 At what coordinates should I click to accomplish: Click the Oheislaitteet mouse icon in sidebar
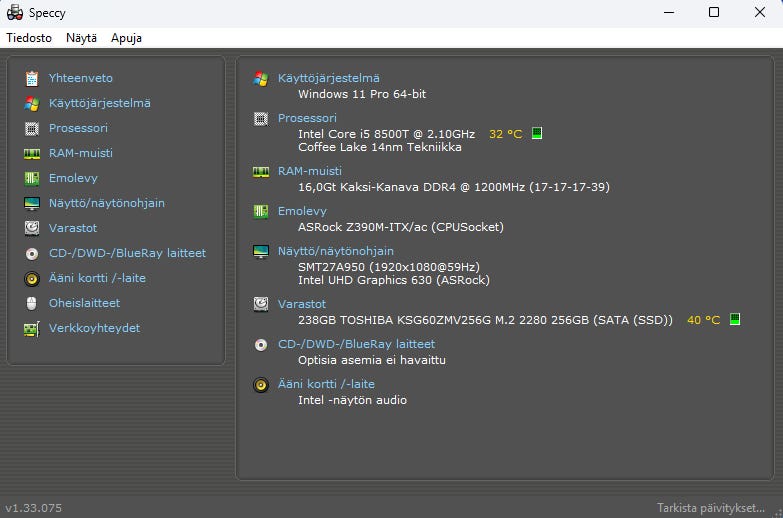32,303
